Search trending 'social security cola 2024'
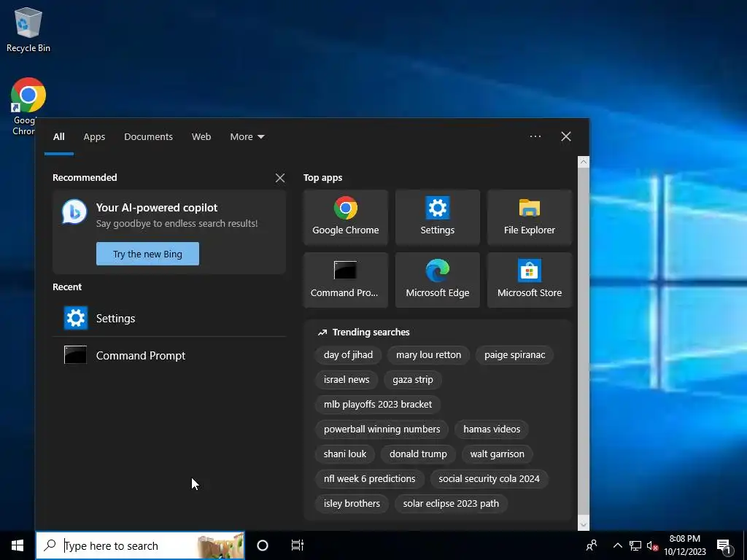Viewport: 747px width, 560px height. pos(489,478)
